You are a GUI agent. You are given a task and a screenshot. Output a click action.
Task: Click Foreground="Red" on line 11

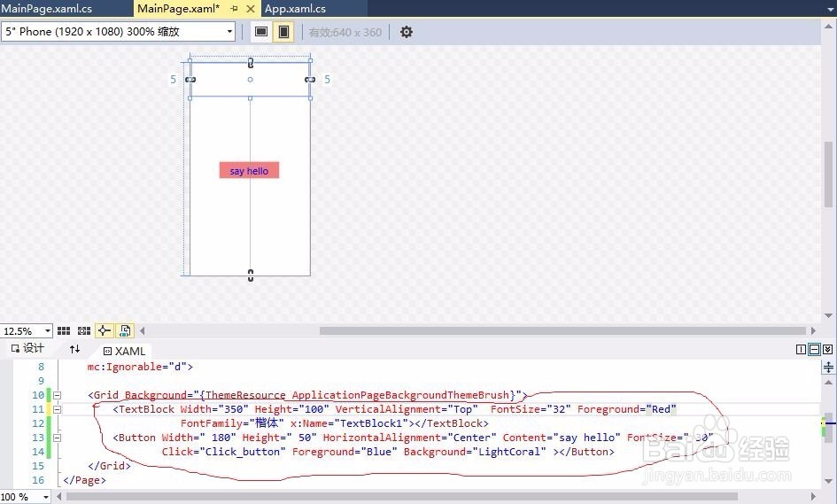coord(627,409)
